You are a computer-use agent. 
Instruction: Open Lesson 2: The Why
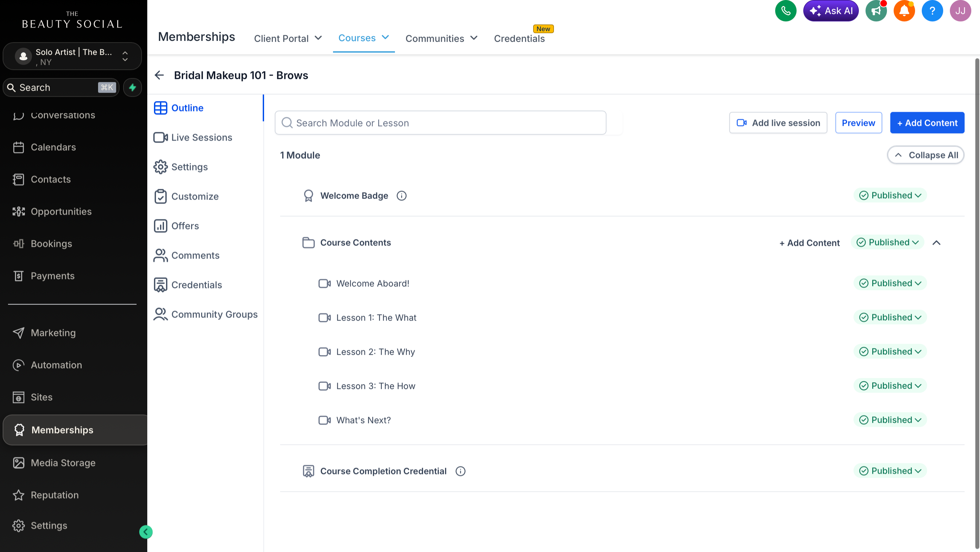[375, 352]
